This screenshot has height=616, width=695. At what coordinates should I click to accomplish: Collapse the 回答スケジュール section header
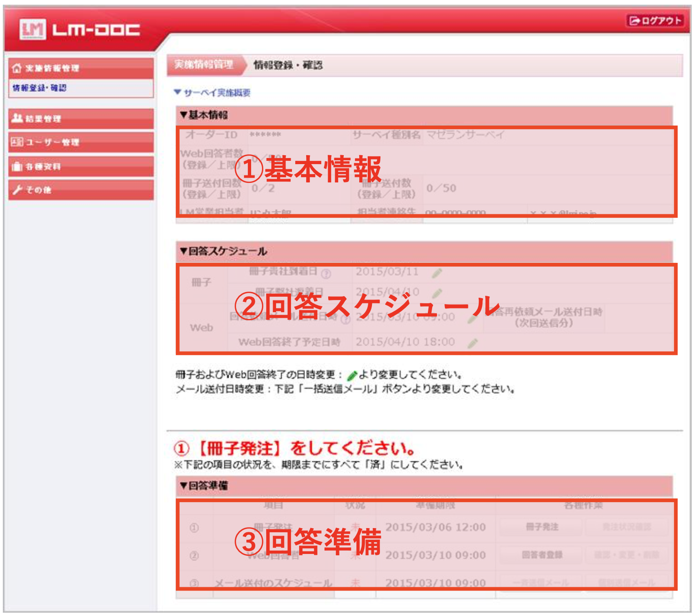coord(223,251)
